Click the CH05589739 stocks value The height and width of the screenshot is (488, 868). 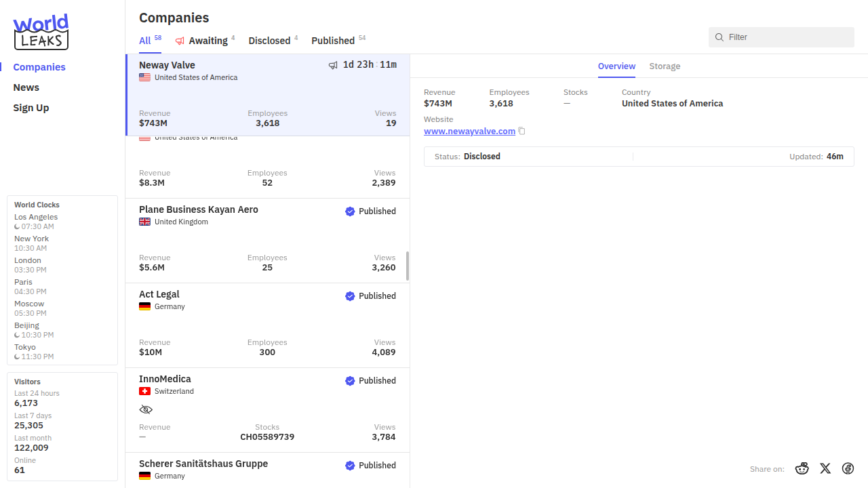coord(267,437)
